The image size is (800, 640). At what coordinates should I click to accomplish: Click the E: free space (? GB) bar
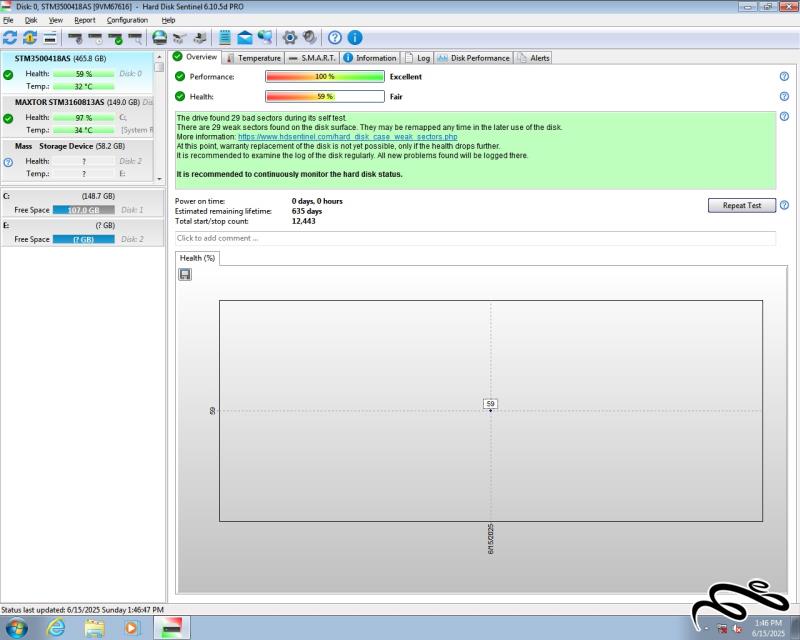pyautogui.click(x=84, y=239)
